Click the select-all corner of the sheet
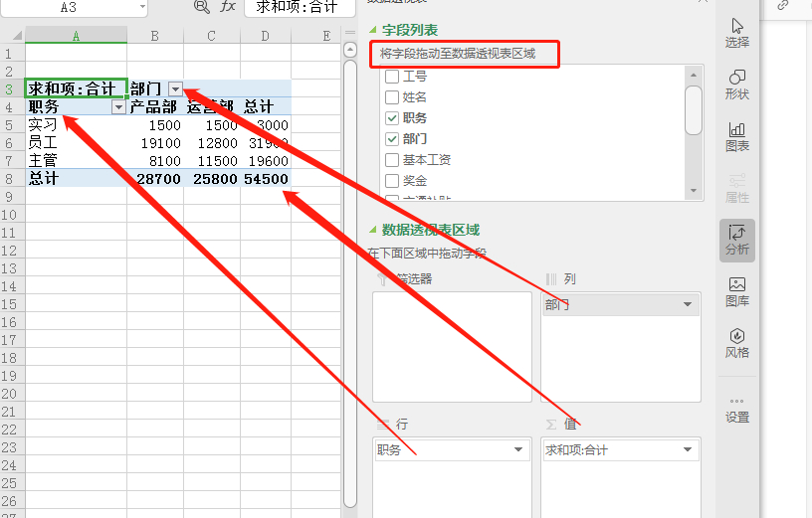The width and height of the screenshot is (812, 518). click(12, 36)
